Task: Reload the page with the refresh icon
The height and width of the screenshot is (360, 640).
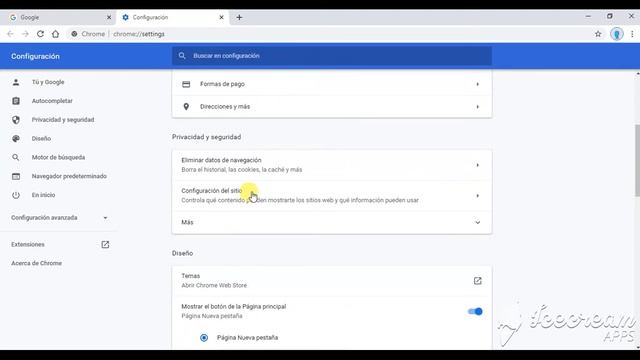Action: [x=40, y=34]
